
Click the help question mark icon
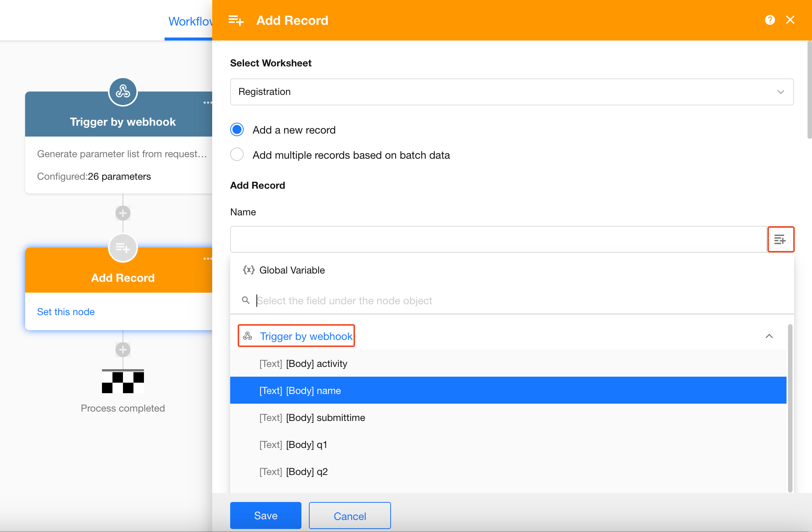tap(770, 20)
